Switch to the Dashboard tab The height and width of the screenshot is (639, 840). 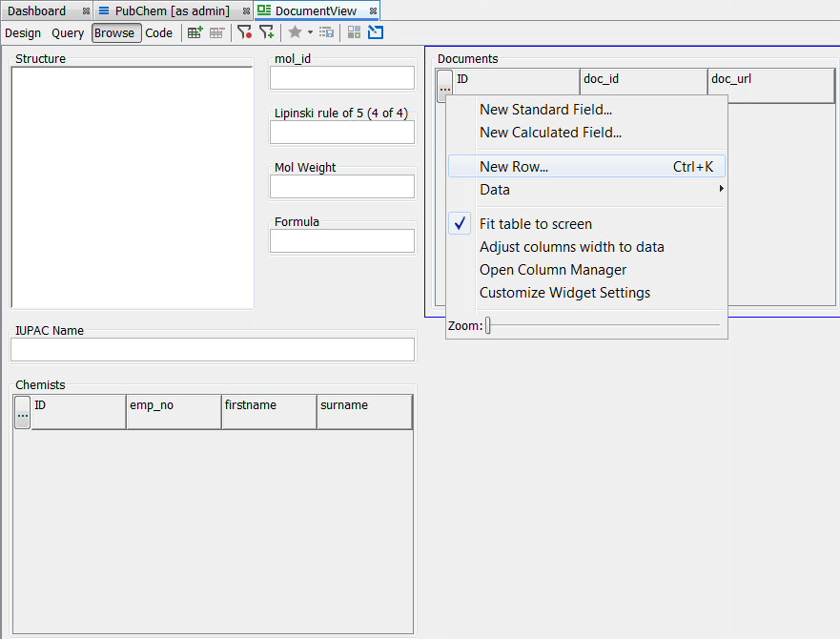coord(38,10)
